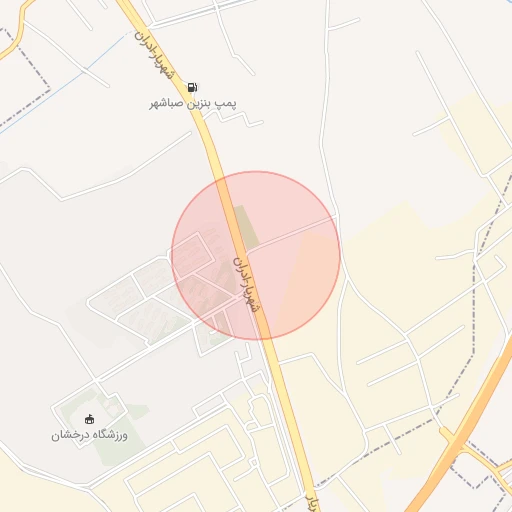
Task: Click the partial road label at the bottom edge
Action: click(x=312, y=503)
